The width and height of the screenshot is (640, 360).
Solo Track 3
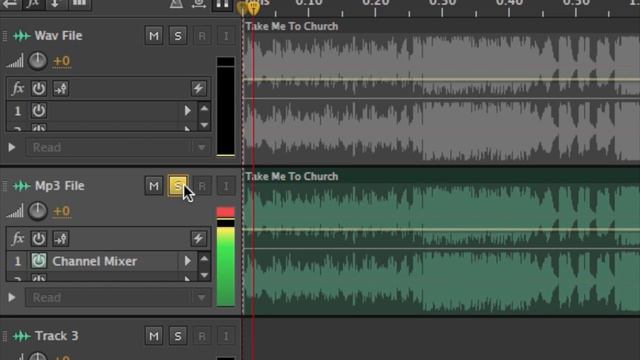click(178, 336)
